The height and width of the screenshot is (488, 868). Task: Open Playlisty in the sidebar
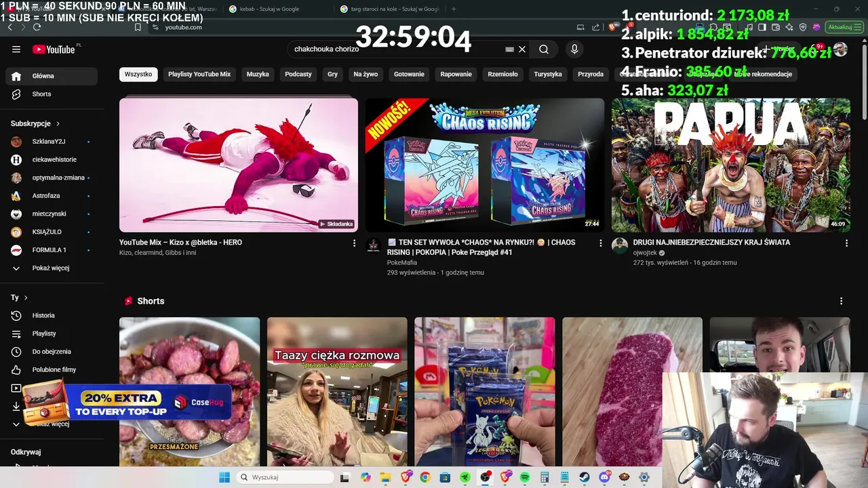click(52, 333)
